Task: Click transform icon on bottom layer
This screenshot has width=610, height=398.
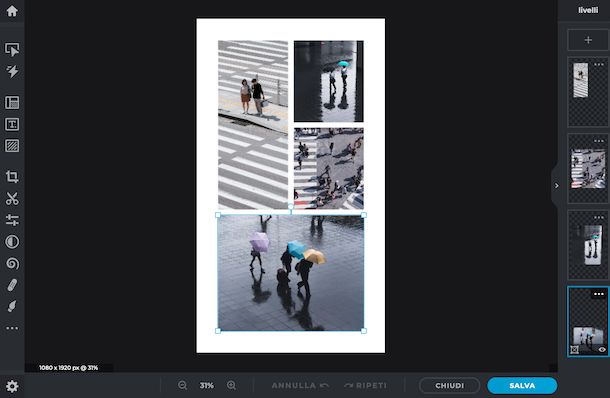Action: click(x=575, y=350)
